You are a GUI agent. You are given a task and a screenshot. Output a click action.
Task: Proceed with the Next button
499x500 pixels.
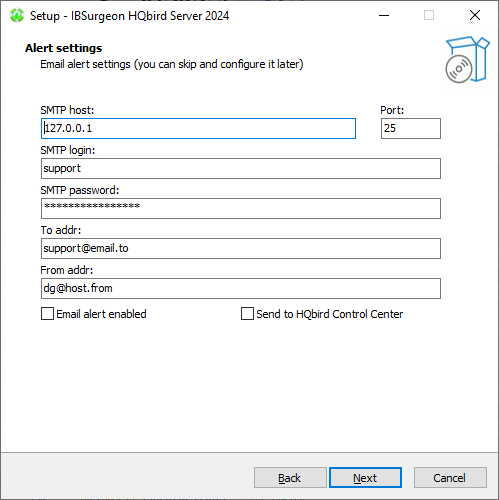[x=365, y=478]
